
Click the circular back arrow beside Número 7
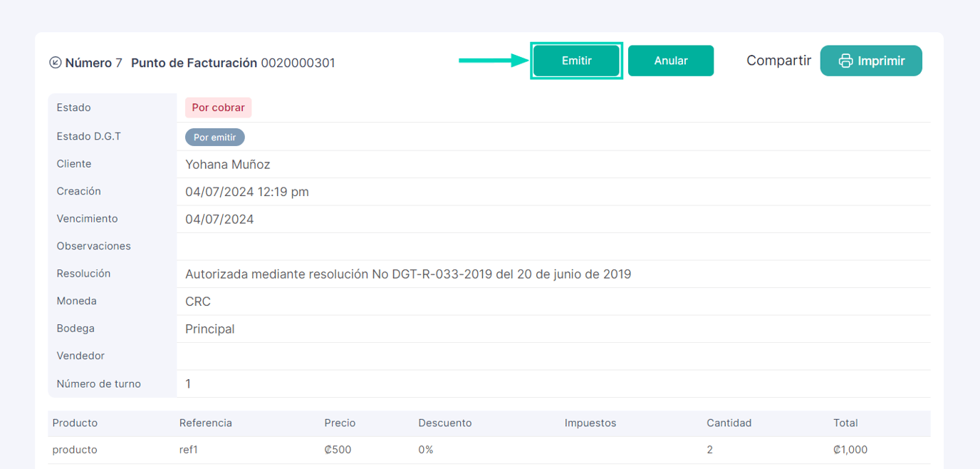[x=55, y=62]
